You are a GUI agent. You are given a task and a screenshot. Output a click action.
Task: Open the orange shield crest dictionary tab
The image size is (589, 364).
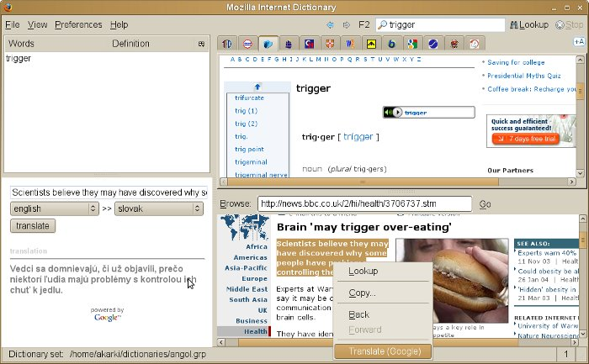pyautogui.click(x=330, y=44)
